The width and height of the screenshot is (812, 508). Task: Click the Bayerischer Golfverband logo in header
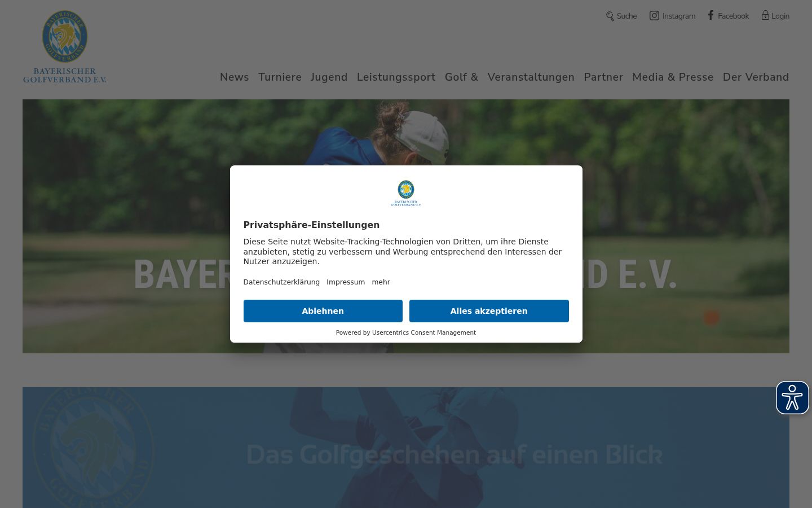click(65, 47)
